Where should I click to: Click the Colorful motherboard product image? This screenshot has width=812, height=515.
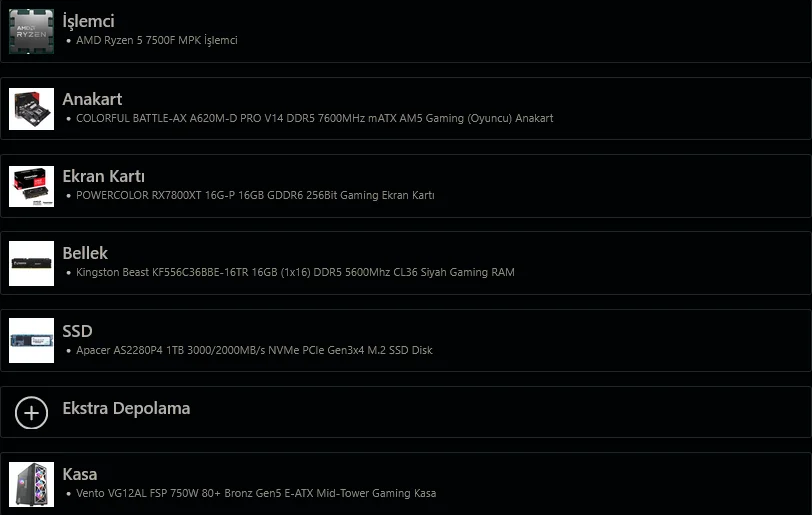[31, 109]
